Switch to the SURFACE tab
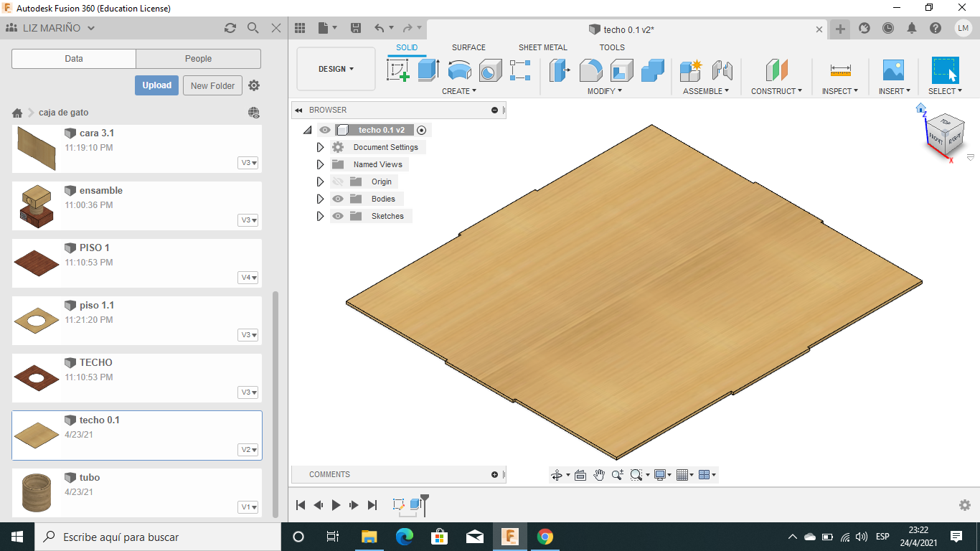 [x=468, y=47]
